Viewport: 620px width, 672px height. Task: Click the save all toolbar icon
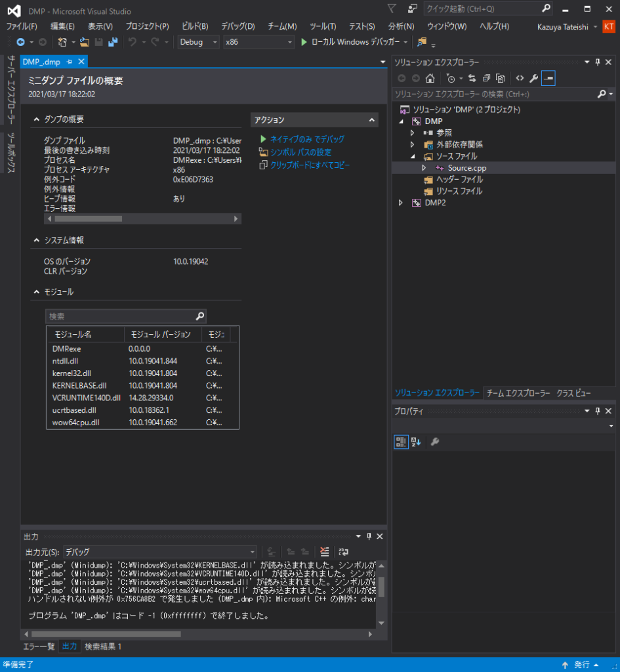click(113, 42)
